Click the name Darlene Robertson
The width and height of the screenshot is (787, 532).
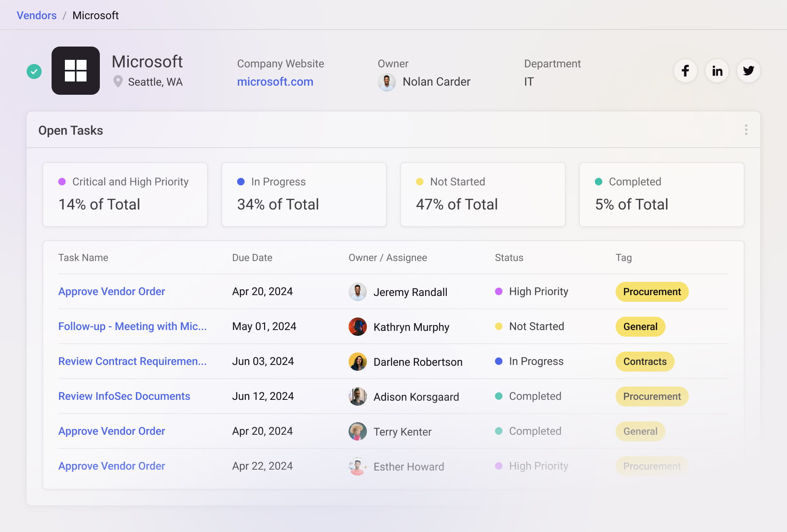tap(418, 362)
